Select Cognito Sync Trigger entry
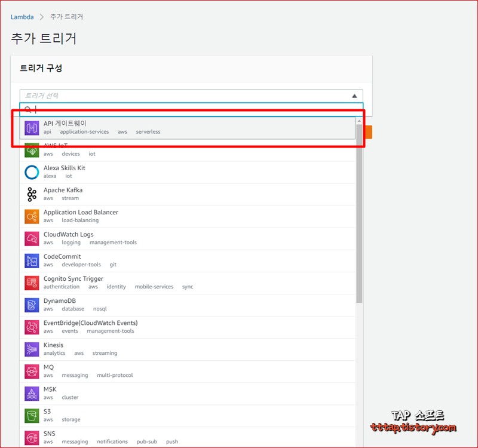 click(x=188, y=283)
